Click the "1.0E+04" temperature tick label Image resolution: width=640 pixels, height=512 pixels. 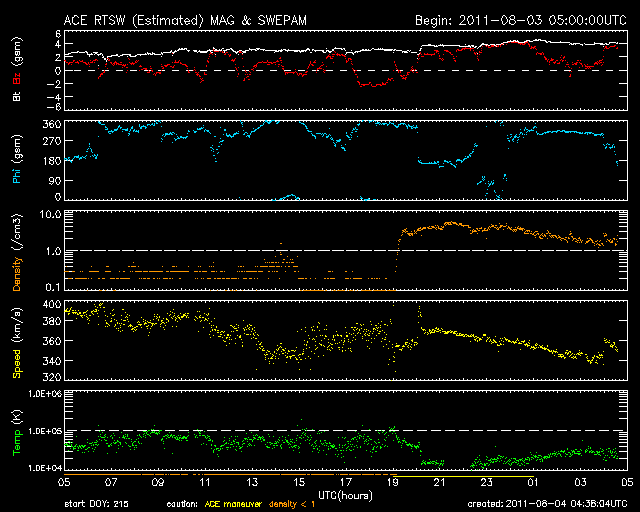click(45, 468)
